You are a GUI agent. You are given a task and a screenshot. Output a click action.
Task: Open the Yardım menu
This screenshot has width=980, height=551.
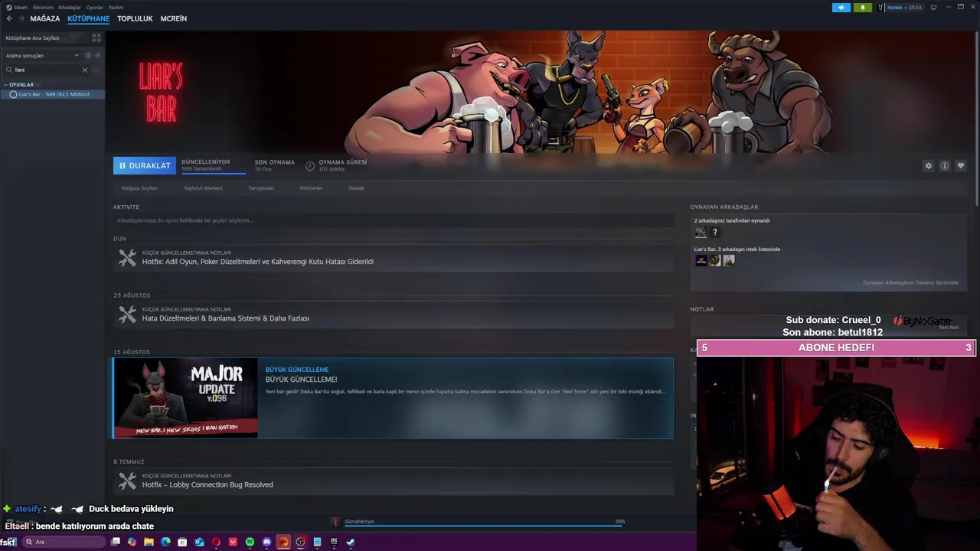[x=116, y=7]
